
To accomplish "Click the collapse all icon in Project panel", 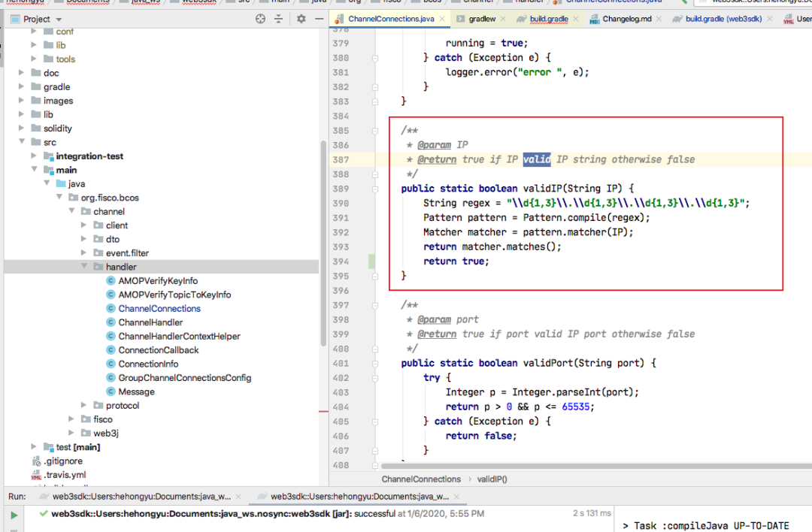I will pyautogui.click(x=279, y=19).
